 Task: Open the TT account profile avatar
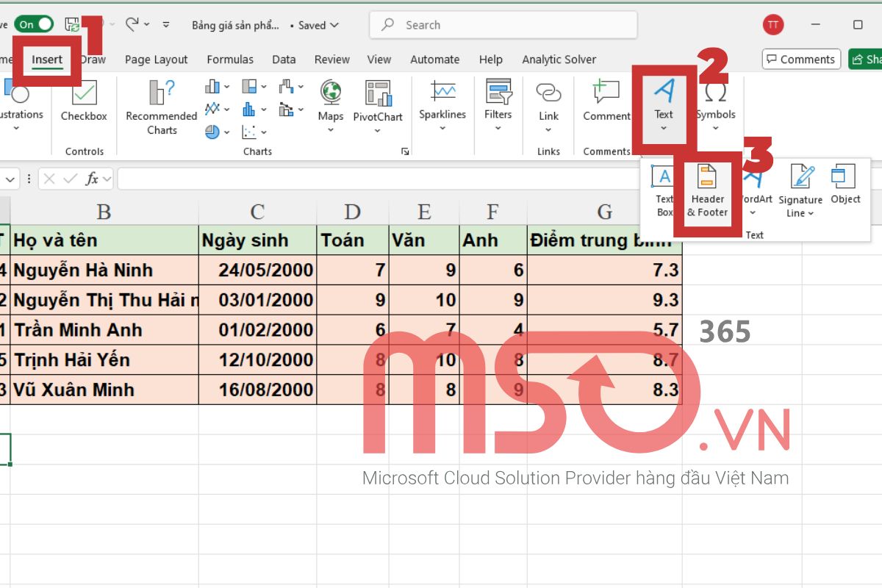click(773, 24)
